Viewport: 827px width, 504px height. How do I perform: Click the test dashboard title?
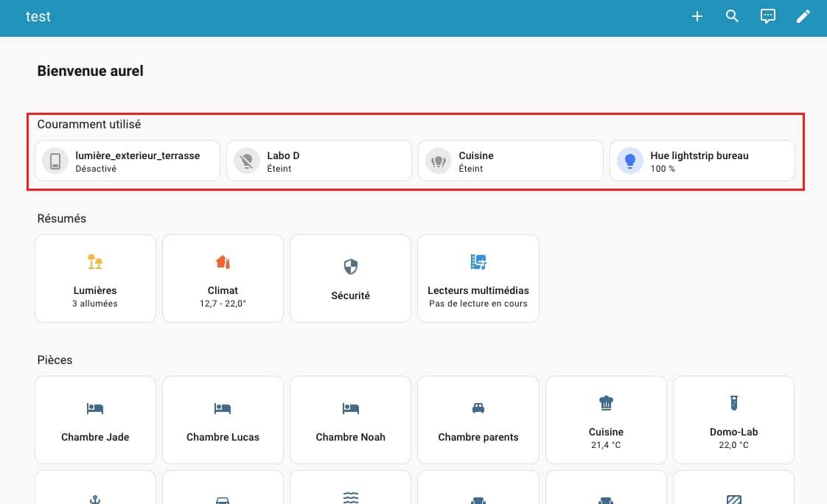point(38,16)
